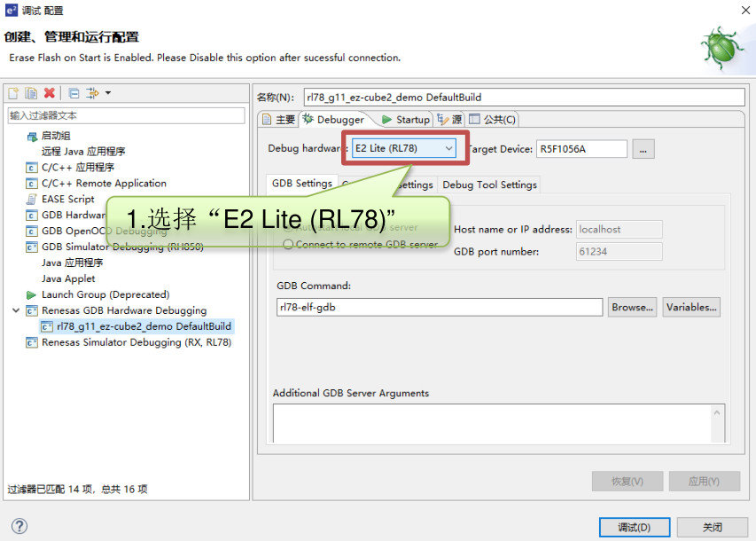
Task: Select C/C++ Remote Application item
Action: (x=104, y=184)
